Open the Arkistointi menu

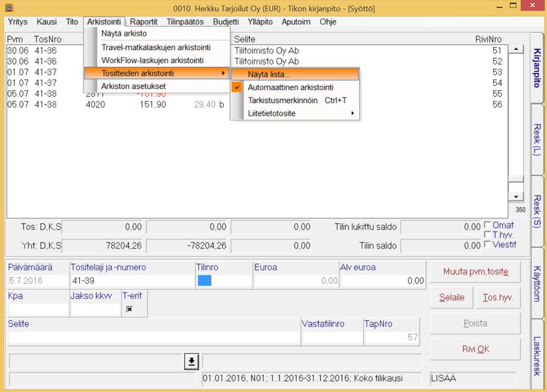click(x=104, y=22)
